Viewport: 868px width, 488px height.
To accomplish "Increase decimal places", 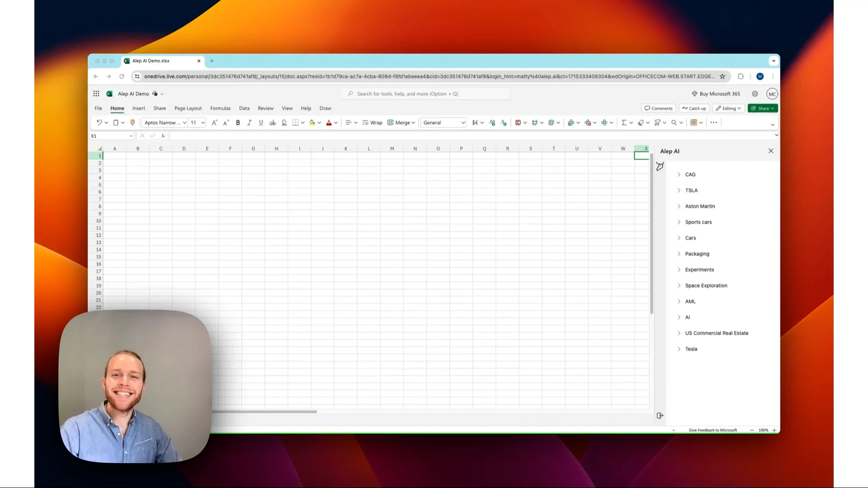I will 492,122.
